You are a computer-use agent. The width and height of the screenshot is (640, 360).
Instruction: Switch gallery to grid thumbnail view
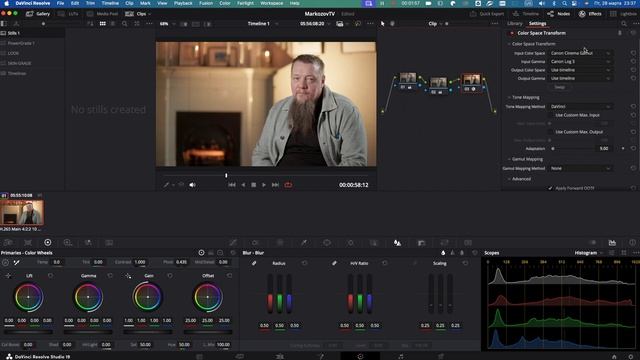click(x=102, y=24)
